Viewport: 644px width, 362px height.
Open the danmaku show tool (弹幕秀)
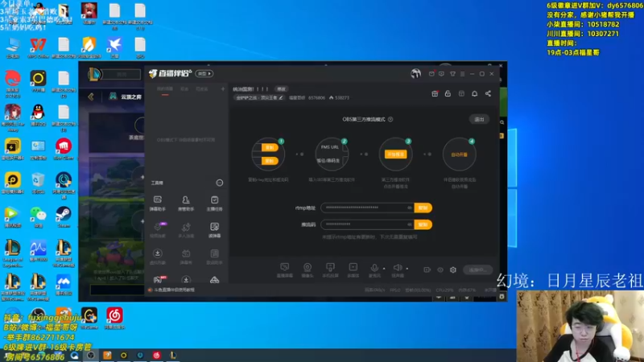coord(186,257)
